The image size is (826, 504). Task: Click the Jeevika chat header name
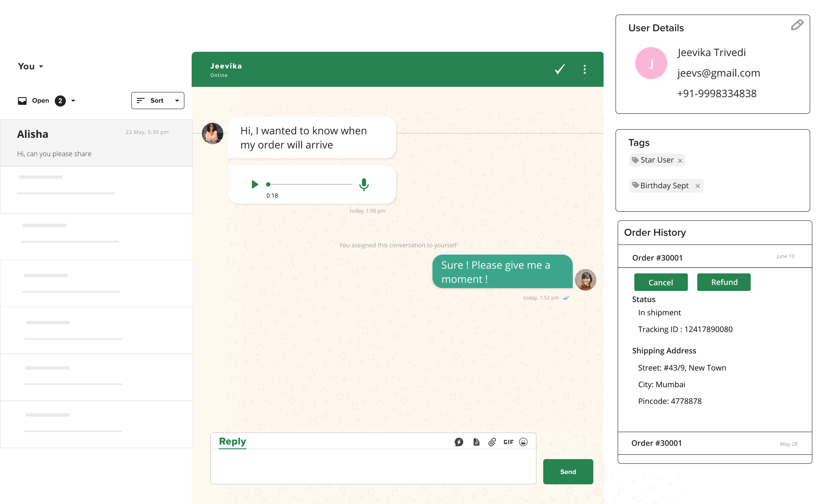[x=226, y=66]
